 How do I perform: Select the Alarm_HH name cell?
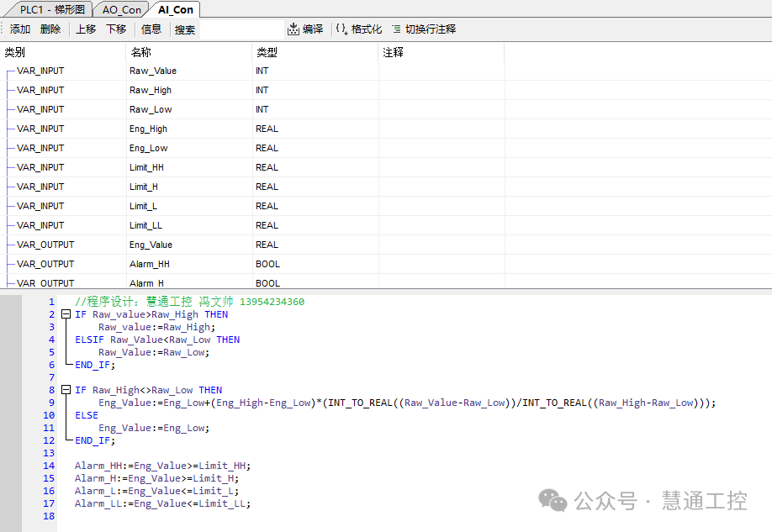coord(189,264)
